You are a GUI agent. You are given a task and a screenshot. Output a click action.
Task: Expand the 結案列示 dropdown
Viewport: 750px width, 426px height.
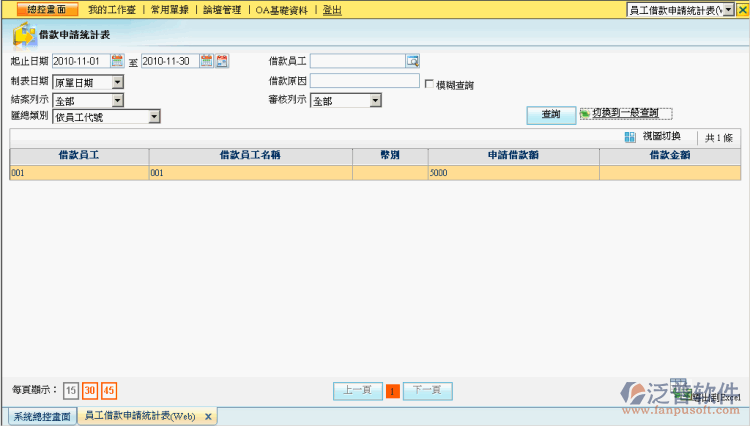coord(118,100)
